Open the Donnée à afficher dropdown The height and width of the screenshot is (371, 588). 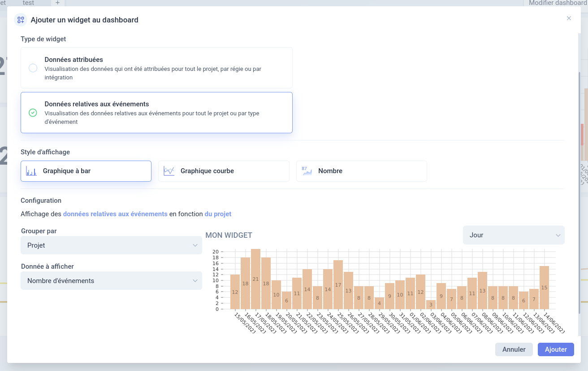coord(111,281)
